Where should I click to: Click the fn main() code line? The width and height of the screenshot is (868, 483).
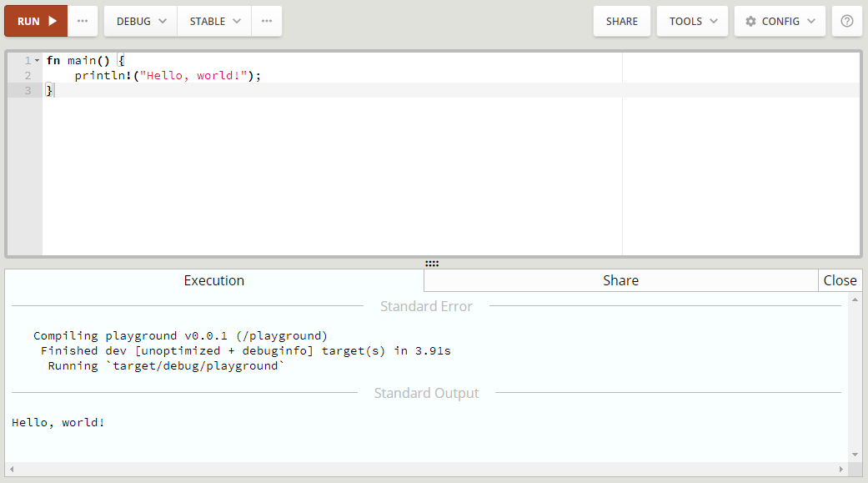(86, 60)
